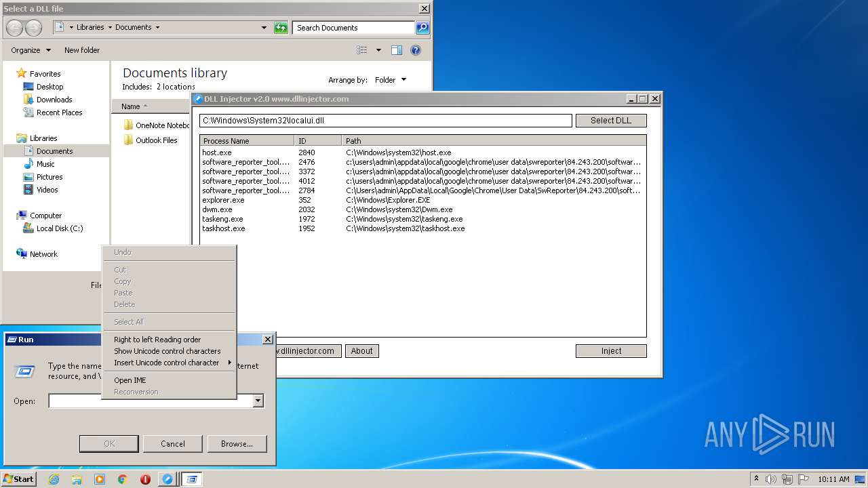Image resolution: width=868 pixels, height=488 pixels.
Task: Click the Select DLL button
Action: pyautogui.click(x=611, y=121)
